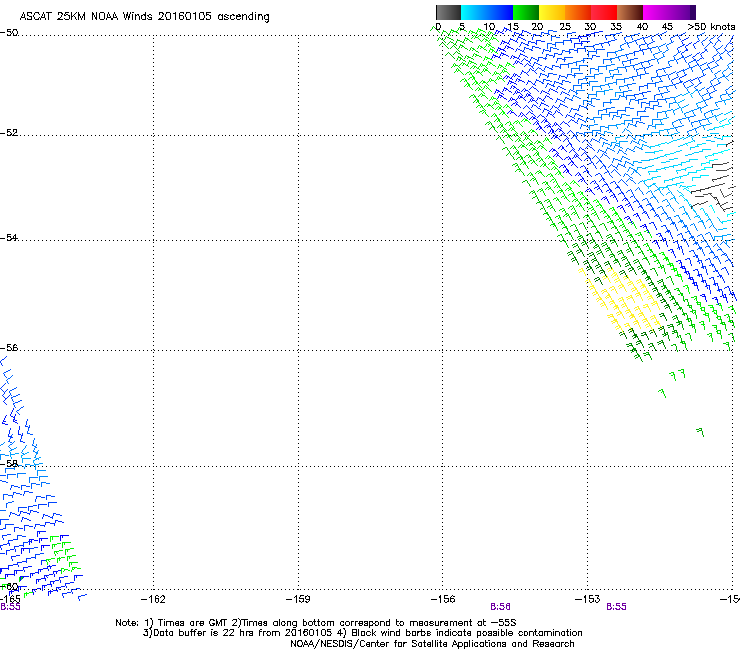The height and width of the screenshot is (650, 740).
Task: Click the note '1) Times are GMT'
Action: (185, 623)
